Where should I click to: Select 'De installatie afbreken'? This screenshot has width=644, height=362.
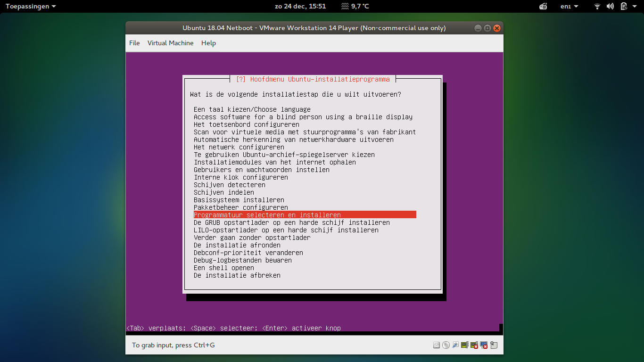(x=237, y=275)
